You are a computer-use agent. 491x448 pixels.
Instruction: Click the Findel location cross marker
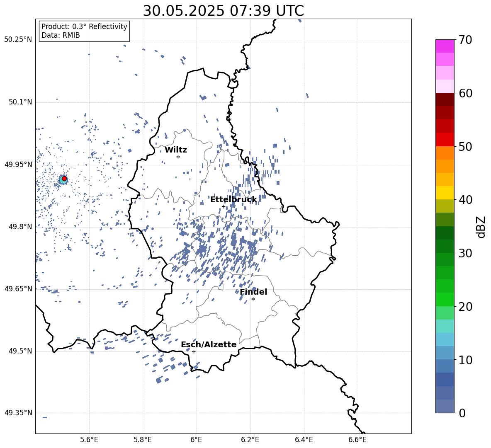(253, 299)
